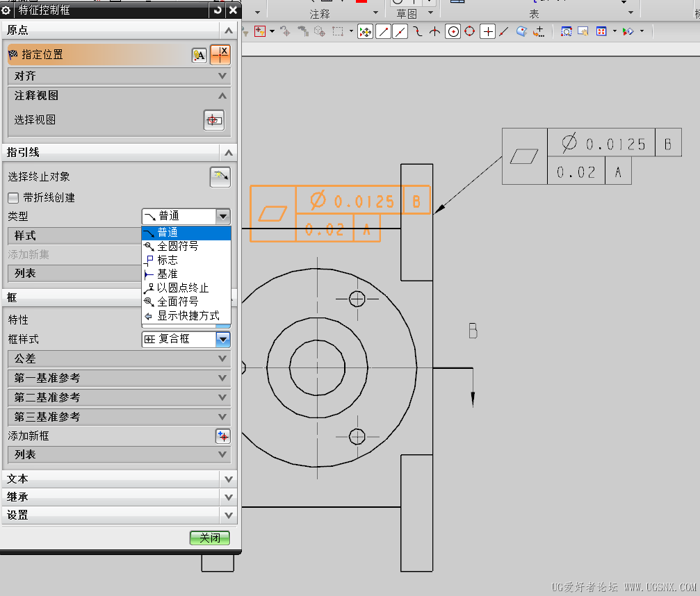Choose 全圆符号 from the type list
700x596 pixels.
pyautogui.click(x=177, y=247)
